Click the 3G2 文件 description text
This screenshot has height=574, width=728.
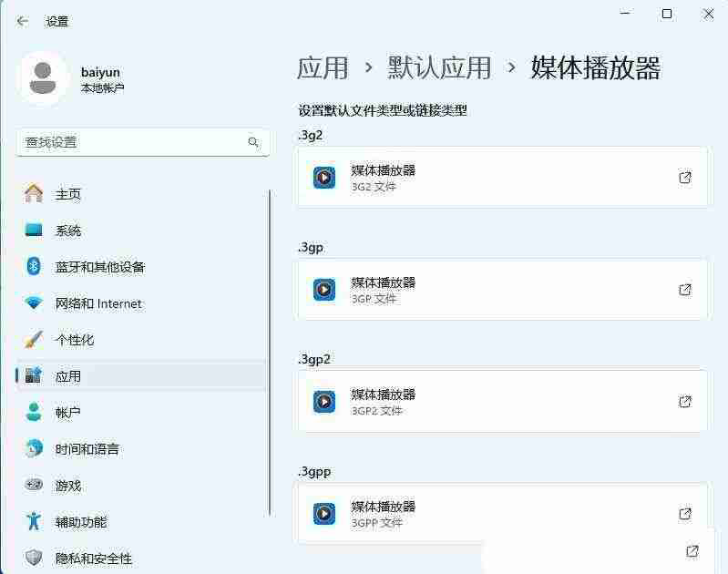[x=374, y=187]
